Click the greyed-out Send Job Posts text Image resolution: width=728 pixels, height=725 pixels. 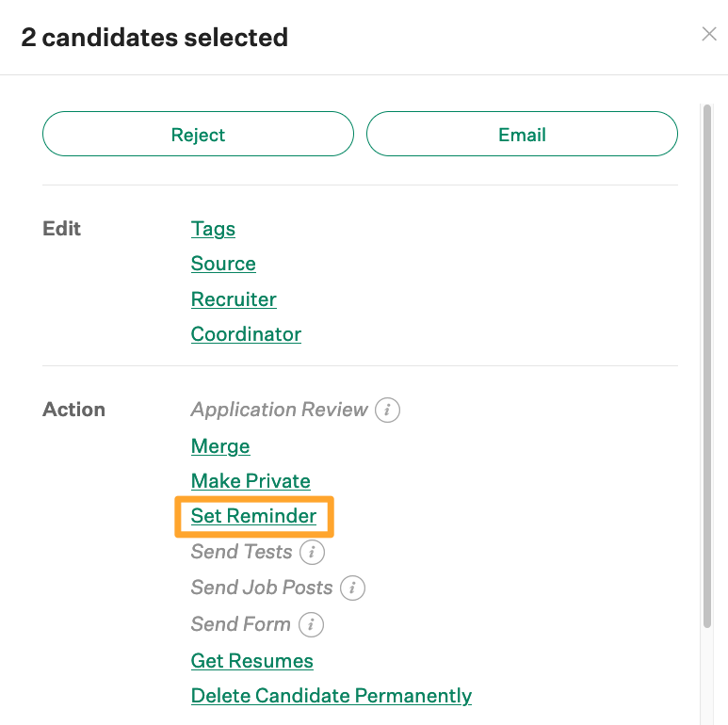pyautogui.click(x=262, y=588)
